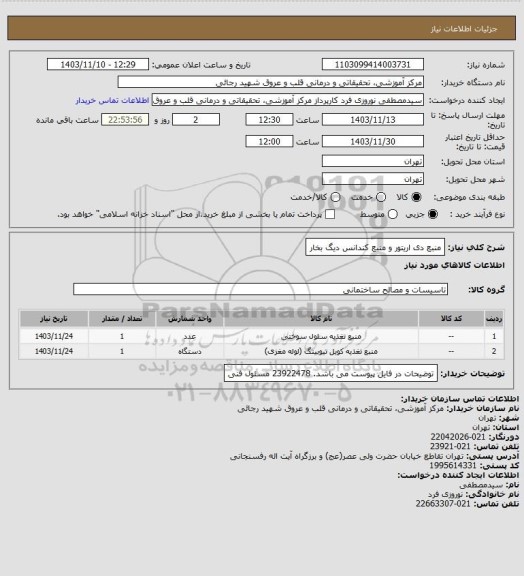Select the متوسط purchase type radio
The height and width of the screenshot is (576, 524).
pos(393,214)
